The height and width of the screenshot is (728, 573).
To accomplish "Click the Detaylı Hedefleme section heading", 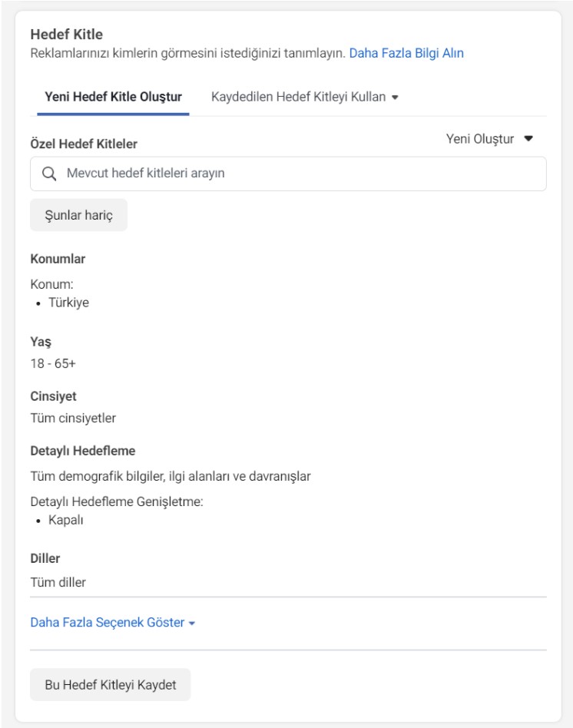I will [x=83, y=451].
